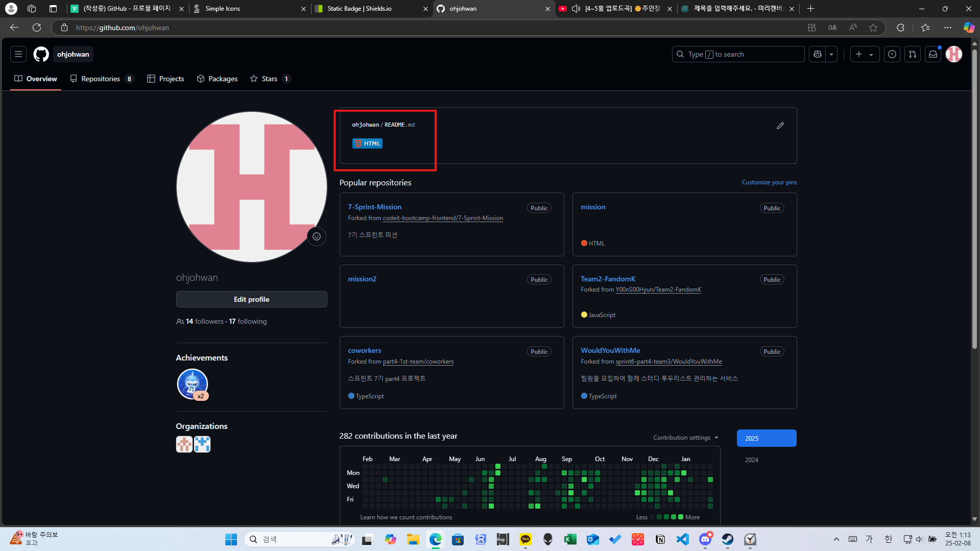Image resolution: width=980 pixels, height=551 pixels.
Task: View the 14 followers list
Action: [x=205, y=321]
